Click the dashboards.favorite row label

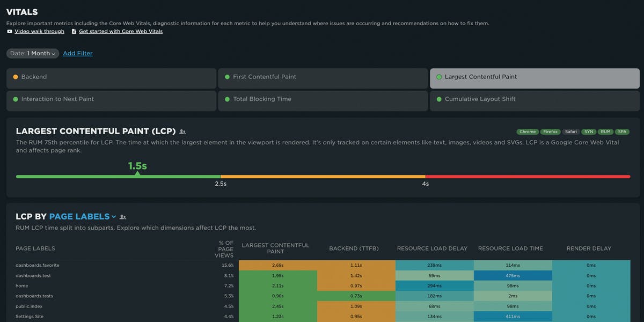[x=38, y=265]
